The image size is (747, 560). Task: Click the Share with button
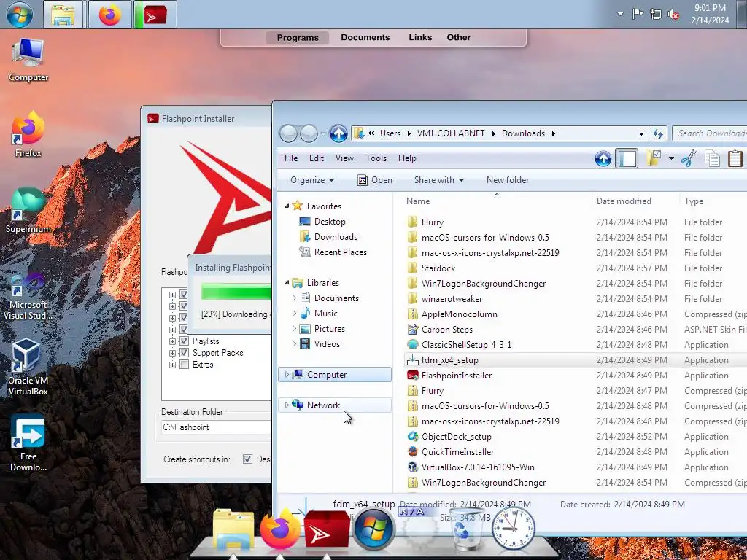438,181
